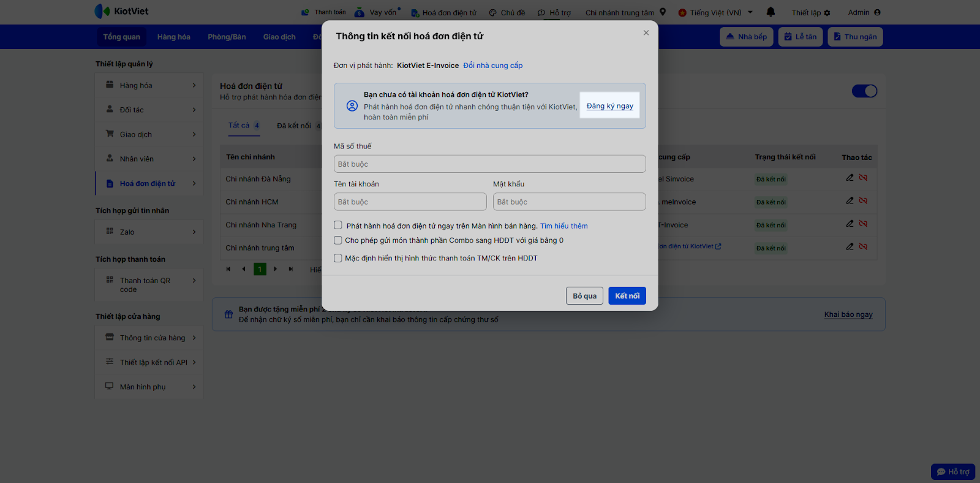Click the Thanh toán icon in top bar
Screen dimensions: 980x483
305,12
